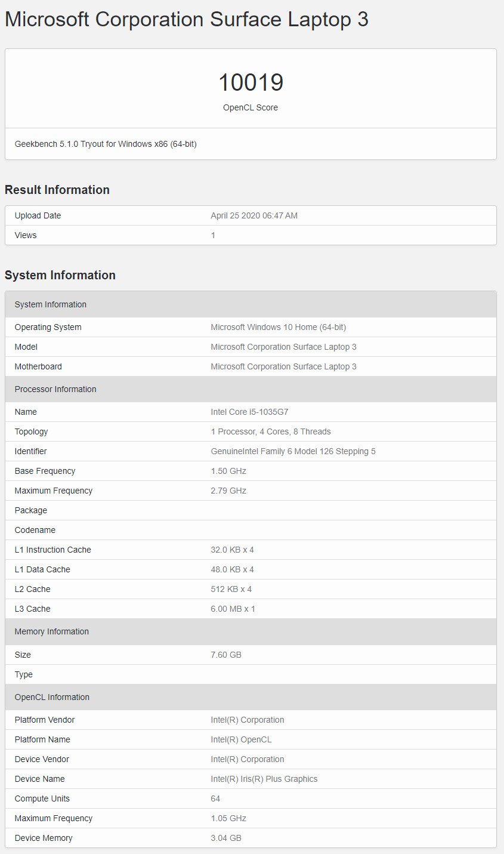Screen dimensions: 504x854
Task: Select the "32.0 KB x 4" cache value
Action: click(233, 550)
